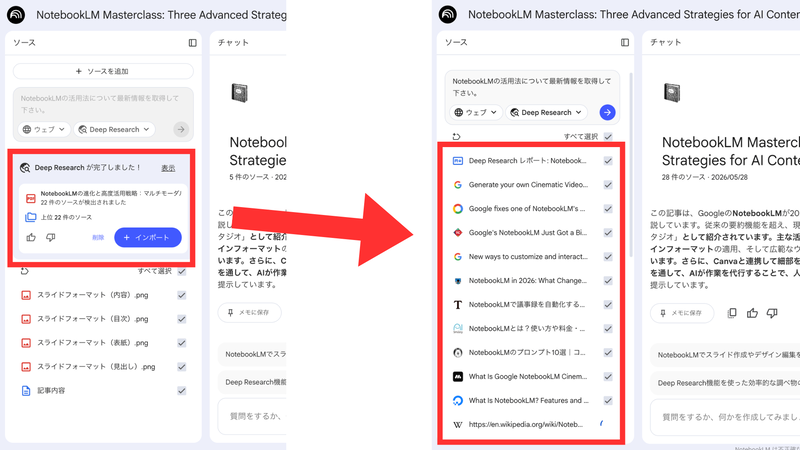Click icon of スライドフォーマット（表紙）.png
This screenshot has width=800, height=450.
[x=26, y=343]
